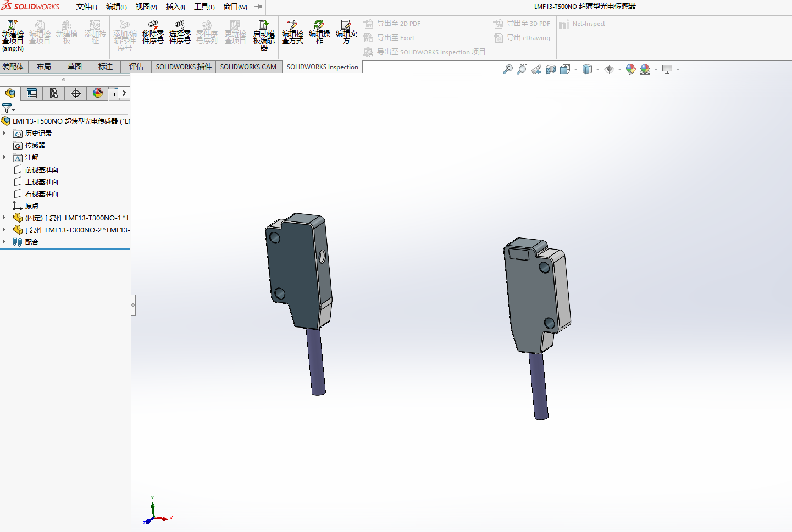Open 编辑(E) menu

[x=117, y=7]
